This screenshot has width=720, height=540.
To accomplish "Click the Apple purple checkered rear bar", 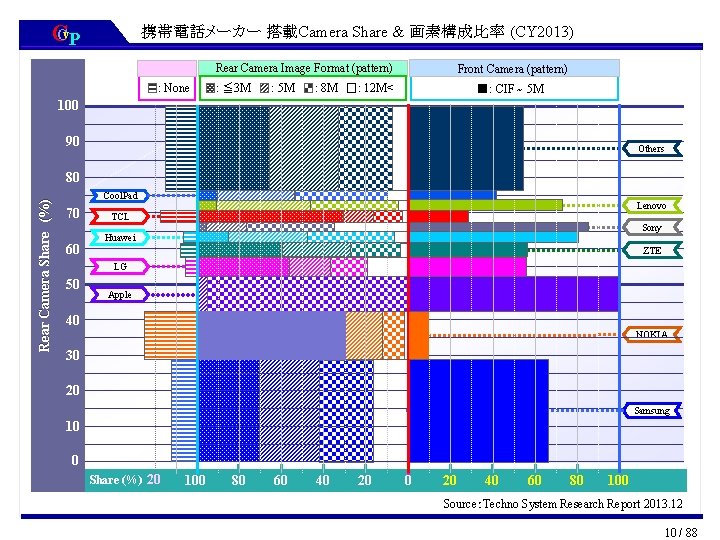I will point(307,294).
